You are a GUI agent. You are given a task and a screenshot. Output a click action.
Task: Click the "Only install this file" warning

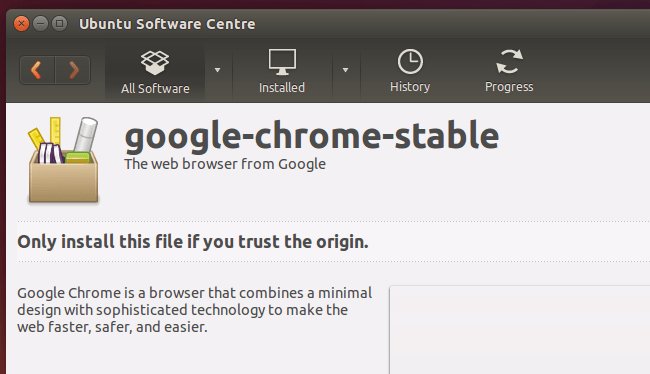coord(193,241)
